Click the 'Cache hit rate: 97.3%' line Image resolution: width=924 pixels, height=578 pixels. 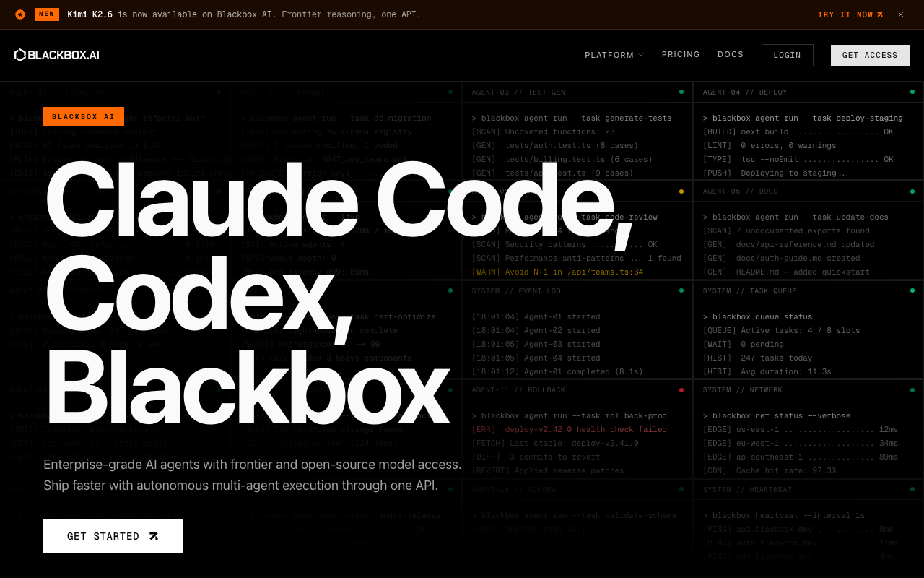coord(770,471)
